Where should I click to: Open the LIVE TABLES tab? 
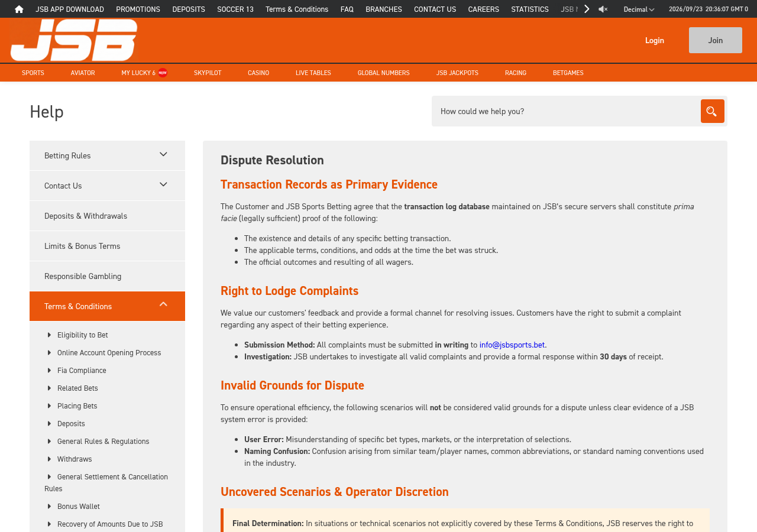coord(313,73)
